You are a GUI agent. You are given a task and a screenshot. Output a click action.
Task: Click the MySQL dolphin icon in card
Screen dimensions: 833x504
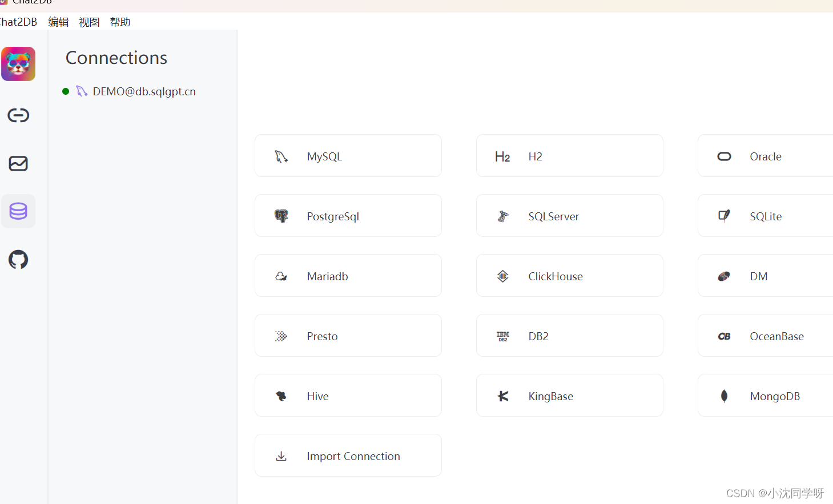coord(281,156)
